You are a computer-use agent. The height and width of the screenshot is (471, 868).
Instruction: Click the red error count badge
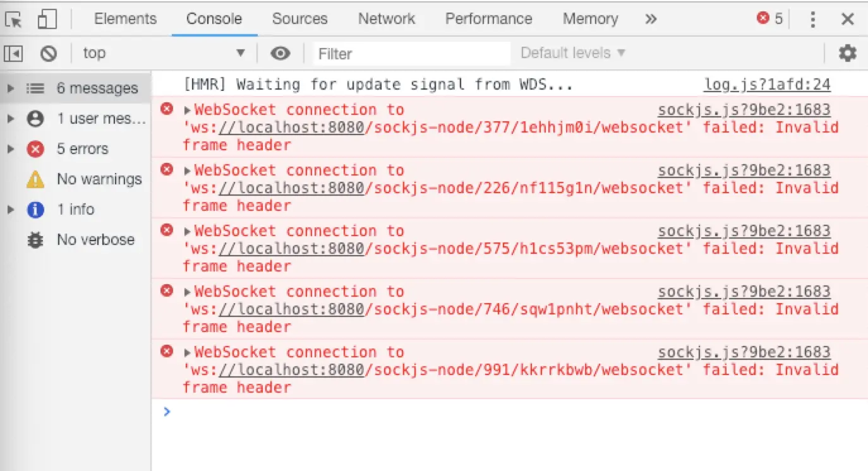(770, 19)
